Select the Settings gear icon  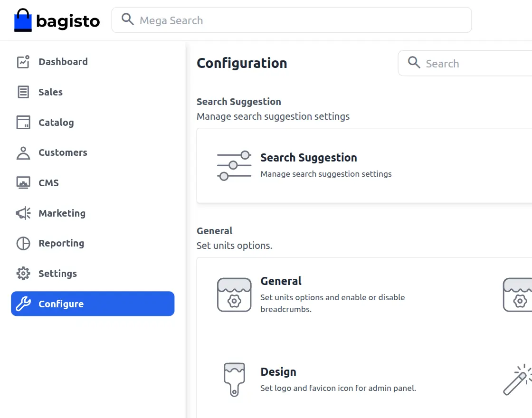click(x=22, y=273)
